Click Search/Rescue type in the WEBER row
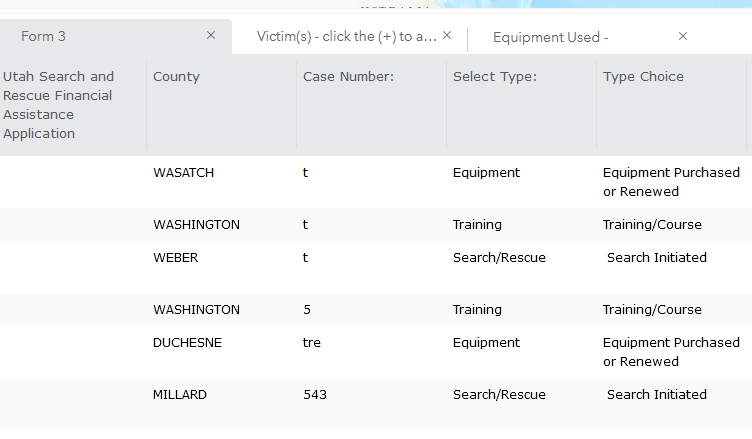752x439 pixels. (x=499, y=258)
